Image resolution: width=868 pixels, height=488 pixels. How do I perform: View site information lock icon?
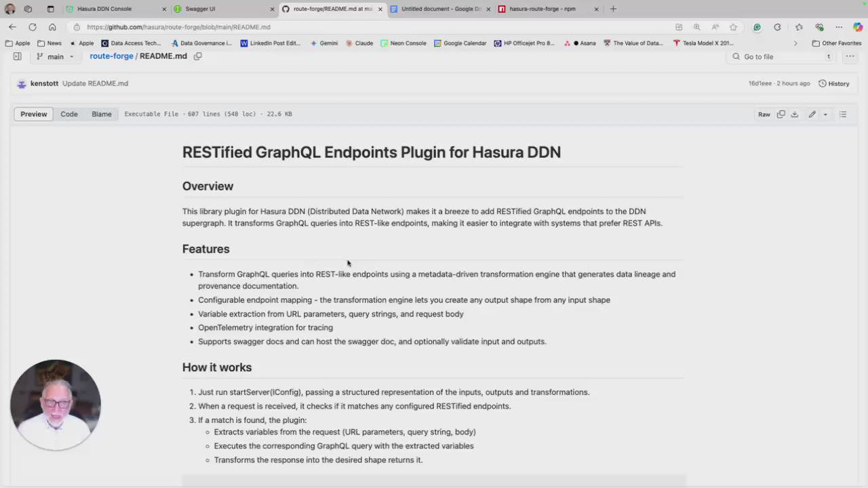77,27
